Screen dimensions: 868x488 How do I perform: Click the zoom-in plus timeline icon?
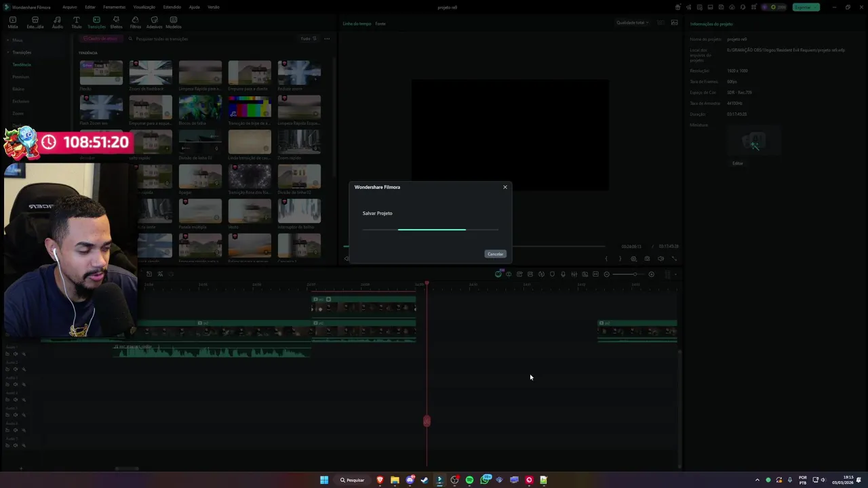[651, 274]
